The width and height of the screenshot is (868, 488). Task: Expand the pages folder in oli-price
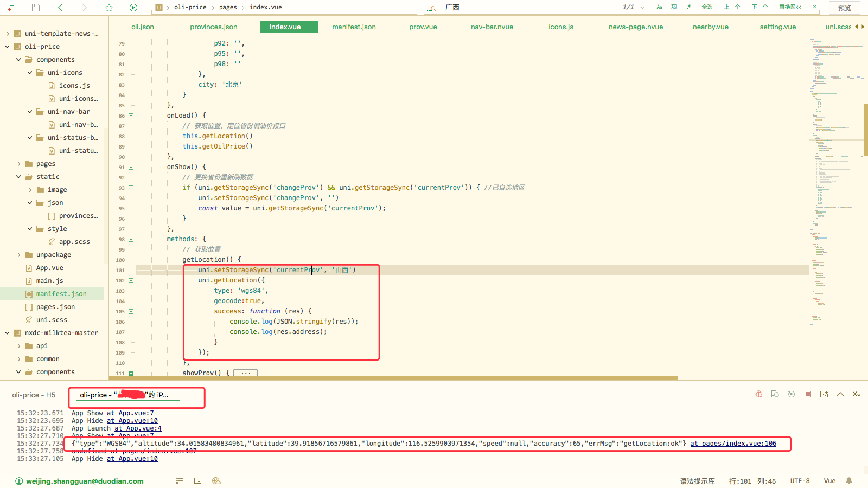(x=19, y=164)
